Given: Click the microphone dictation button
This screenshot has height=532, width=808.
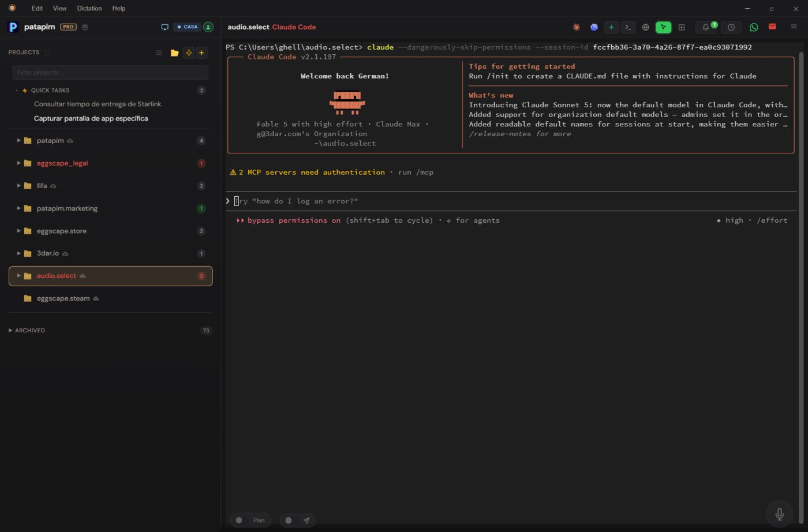Looking at the screenshot, I should (779, 514).
